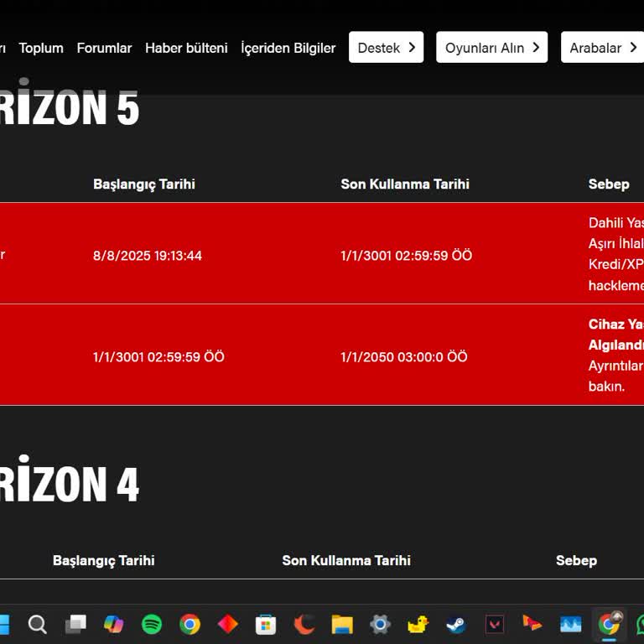Open the orange crescent app icon
Viewport: 644px width, 644px height.
(x=304, y=624)
